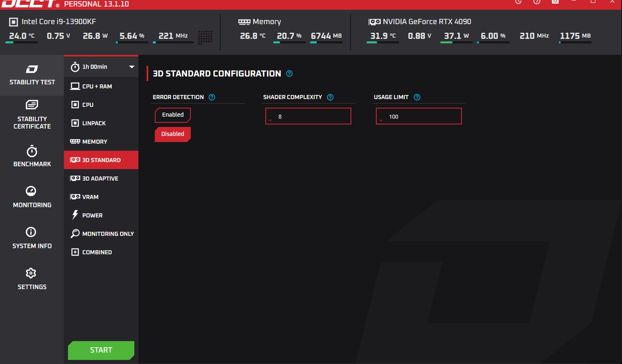The height and width of the screenshot is (364, 622).
Task: Click the Intel Core i9 processor icon
Action: (13, 22)
